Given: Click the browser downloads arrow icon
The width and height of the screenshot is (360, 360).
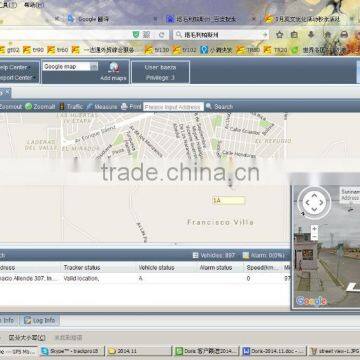Looking at the screenshot, I should tap(311, 35).
